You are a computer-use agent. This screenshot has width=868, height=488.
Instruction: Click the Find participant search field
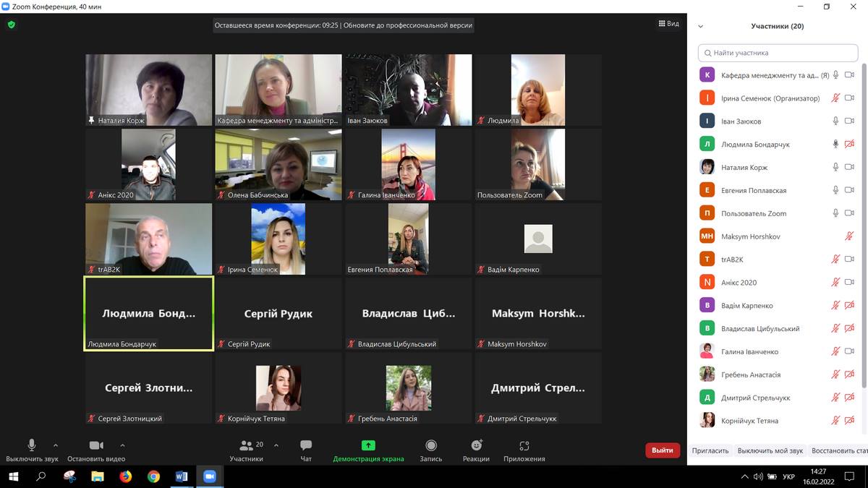tap(778, 53)
